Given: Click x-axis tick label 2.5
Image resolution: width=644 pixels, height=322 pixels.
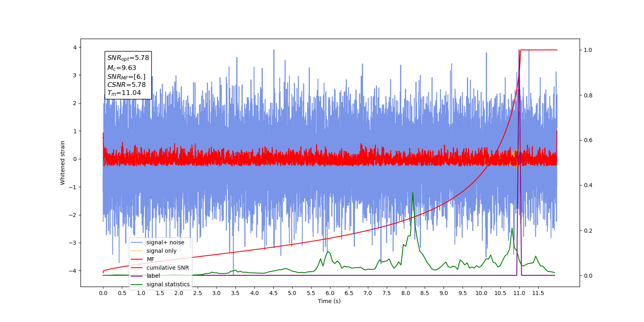Looking at the screenshot, I should tap(198, 293).
